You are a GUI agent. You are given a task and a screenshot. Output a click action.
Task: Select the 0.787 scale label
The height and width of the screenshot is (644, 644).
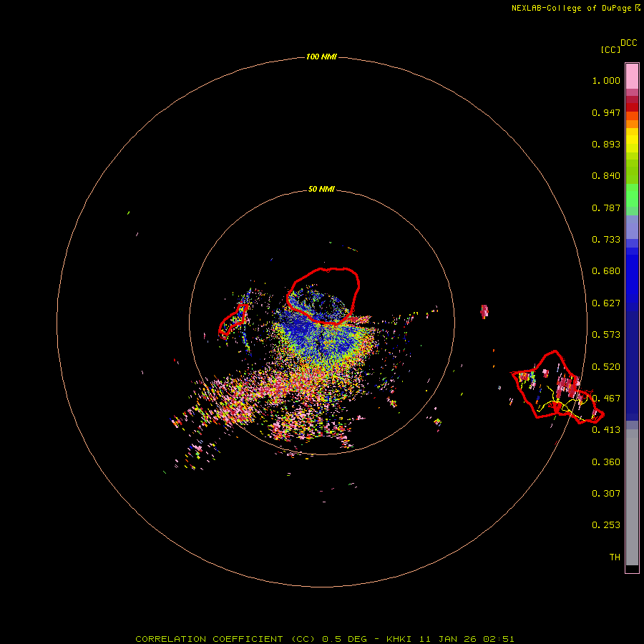coord(606,208)
